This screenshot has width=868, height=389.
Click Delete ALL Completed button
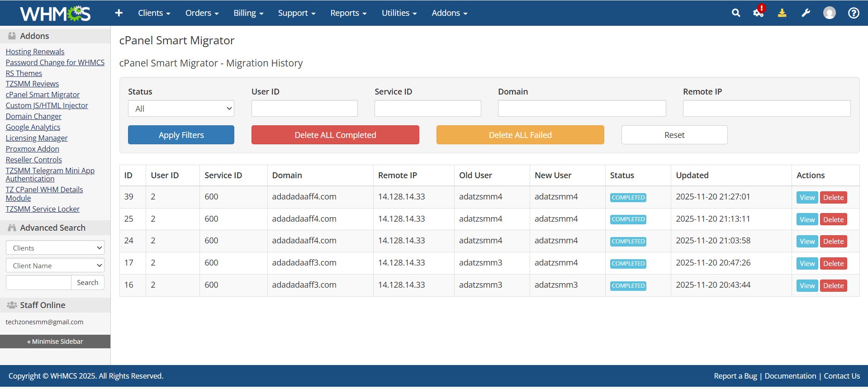pyautogui.click(x=335, y=135)
